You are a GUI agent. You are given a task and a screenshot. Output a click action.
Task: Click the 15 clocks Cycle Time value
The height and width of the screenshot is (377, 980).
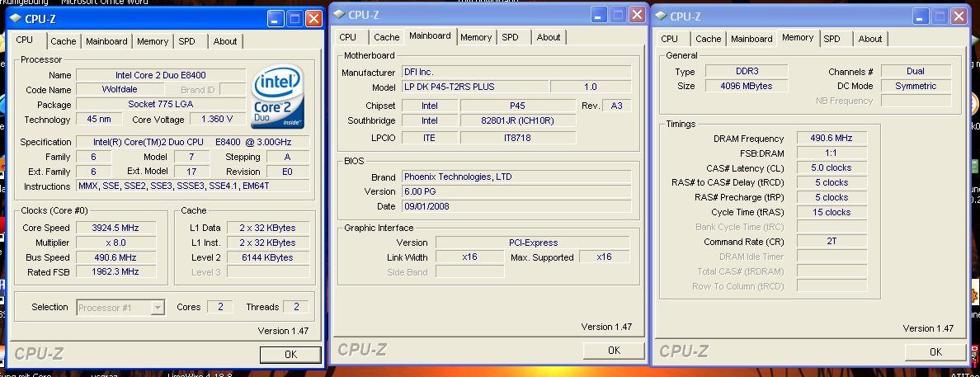(832, 212)
